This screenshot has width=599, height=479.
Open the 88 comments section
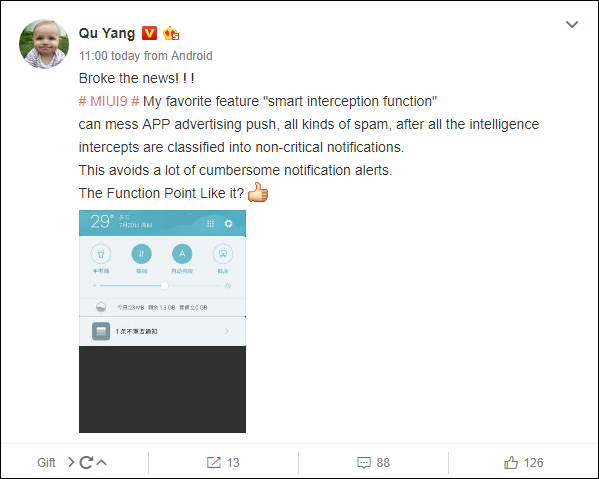click(x=373, y=463)
